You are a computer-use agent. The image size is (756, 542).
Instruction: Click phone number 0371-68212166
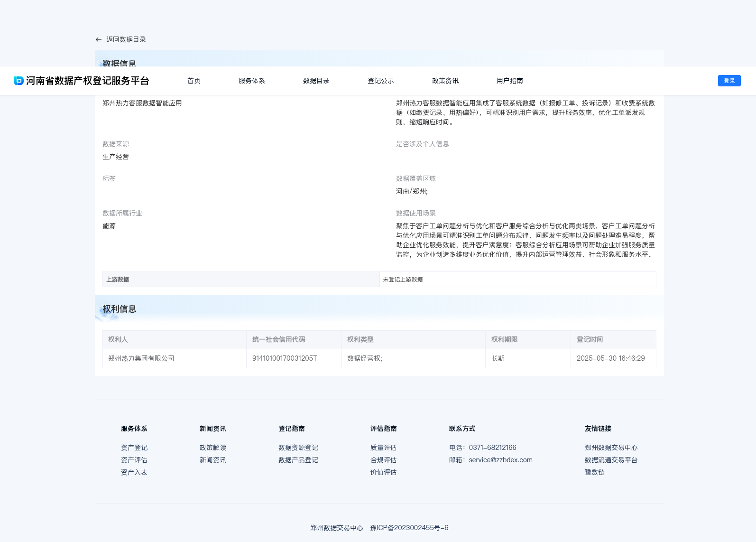click(493, 448)
